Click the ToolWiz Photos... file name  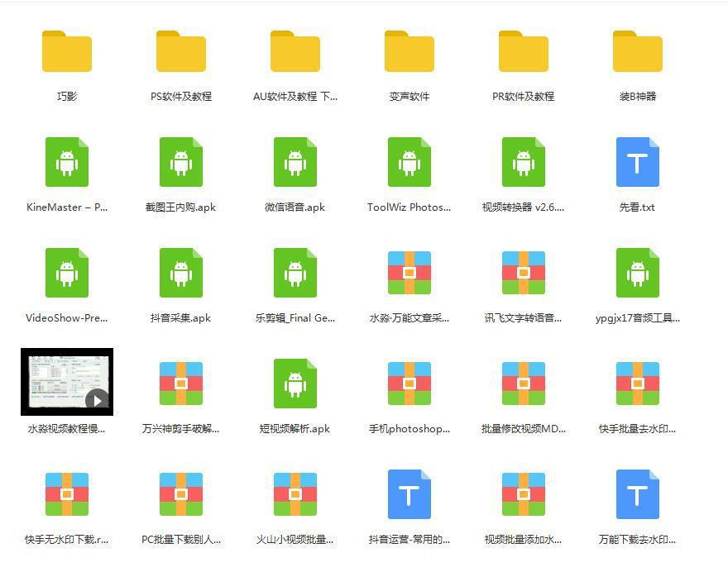[x=409, y=207]
